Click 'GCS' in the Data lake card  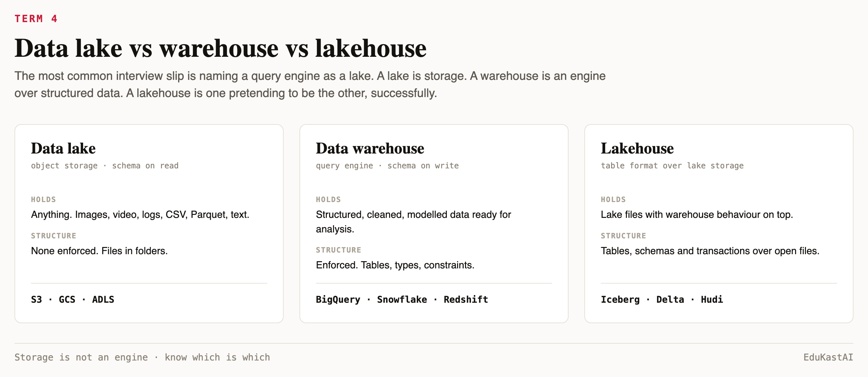pos(67,299)
